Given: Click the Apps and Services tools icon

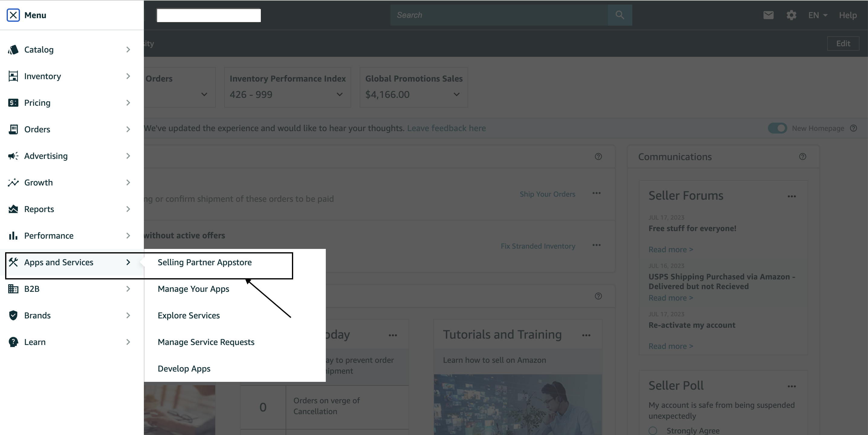Looking at the screenshot, I should tap(13, 262).
